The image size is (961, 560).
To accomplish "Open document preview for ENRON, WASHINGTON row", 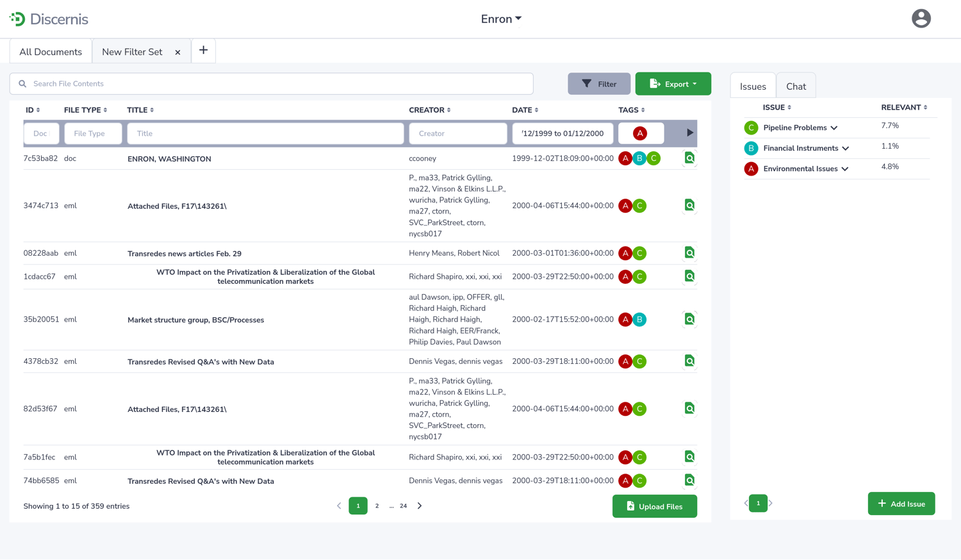I will point(689,158).
